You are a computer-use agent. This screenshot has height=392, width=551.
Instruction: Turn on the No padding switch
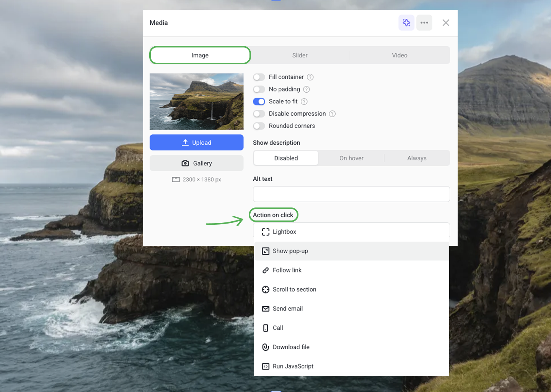259,89
